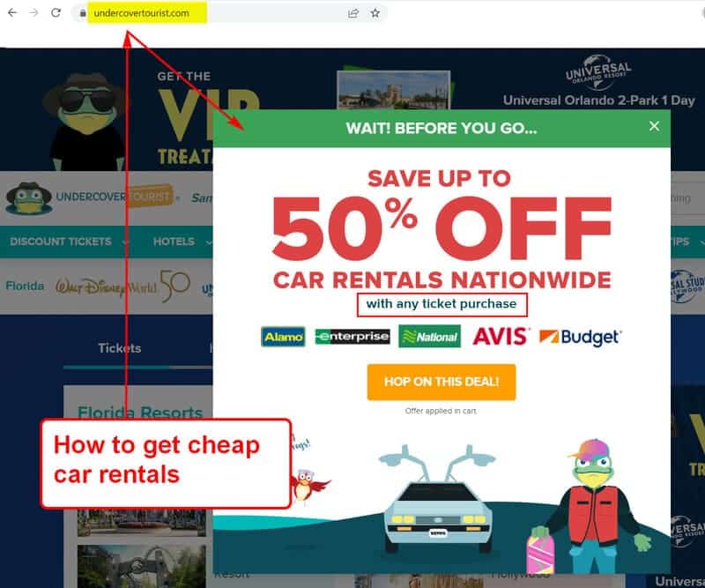This screenshot has height=588, width=705.
Task: Bookmark this page with the star icon
Action: [375, 13]
